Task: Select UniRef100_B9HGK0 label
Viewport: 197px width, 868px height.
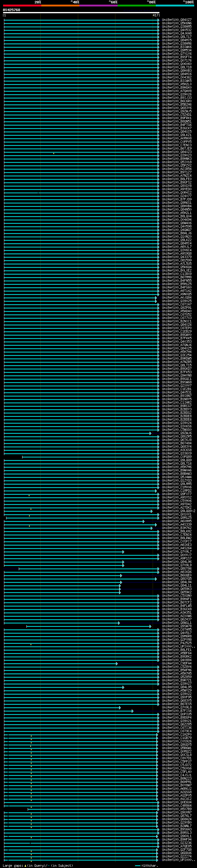Action: click(177, 88)
